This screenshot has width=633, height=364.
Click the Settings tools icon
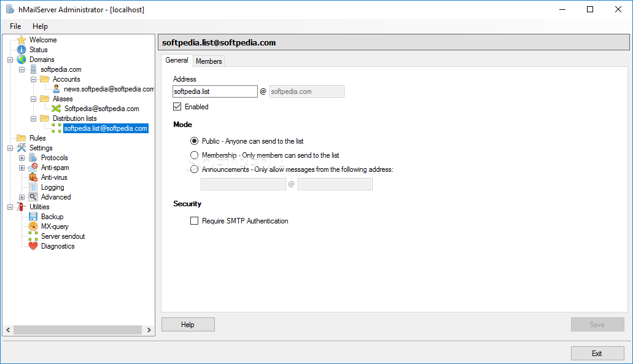click(21, 148)
